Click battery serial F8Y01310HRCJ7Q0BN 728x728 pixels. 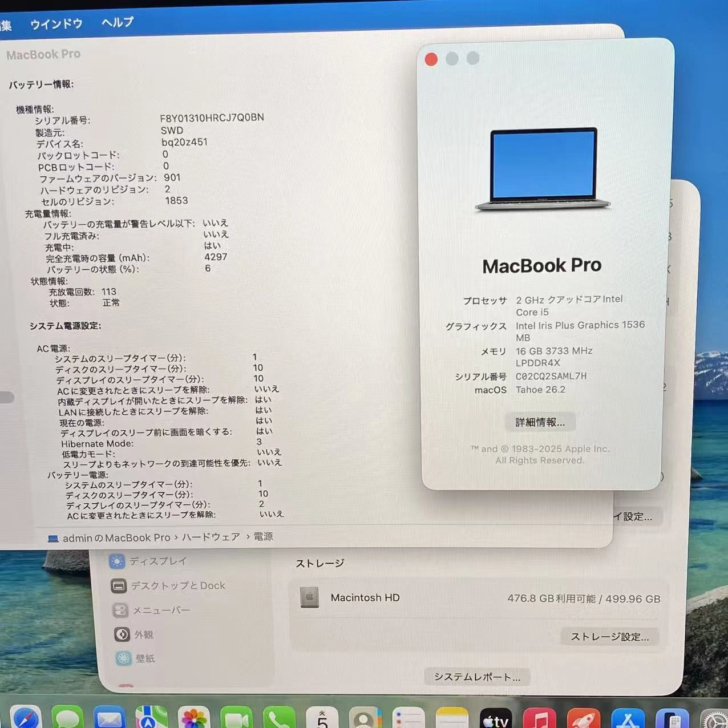[x=212, y=118]
